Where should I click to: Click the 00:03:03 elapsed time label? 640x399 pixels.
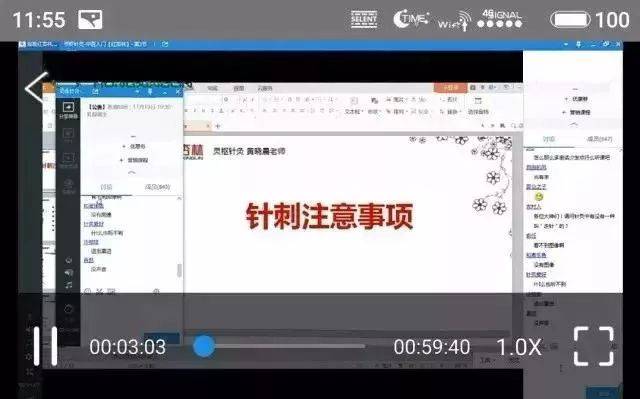[x=128, y=347]
